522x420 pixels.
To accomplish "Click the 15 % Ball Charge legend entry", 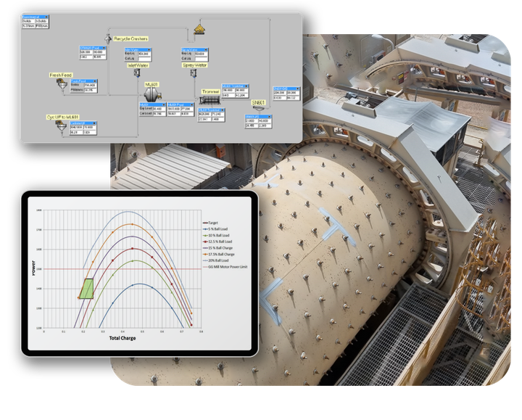I will click(x=218, y=248).
